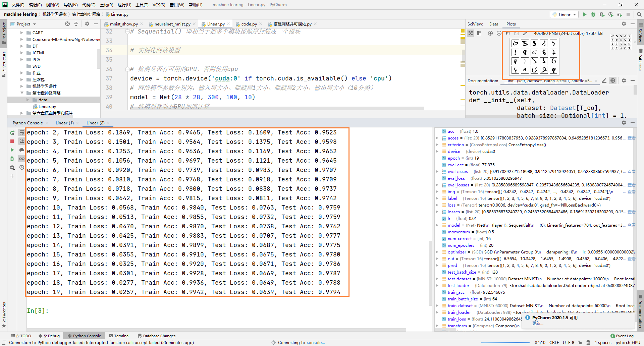
Task: Open SciView panel settings gear
Action: (x=624, y=24)
